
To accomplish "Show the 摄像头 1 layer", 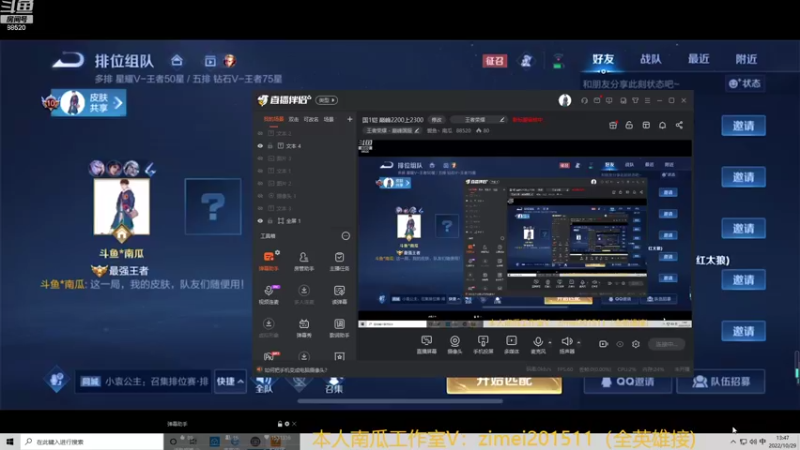I will (260, 196).
